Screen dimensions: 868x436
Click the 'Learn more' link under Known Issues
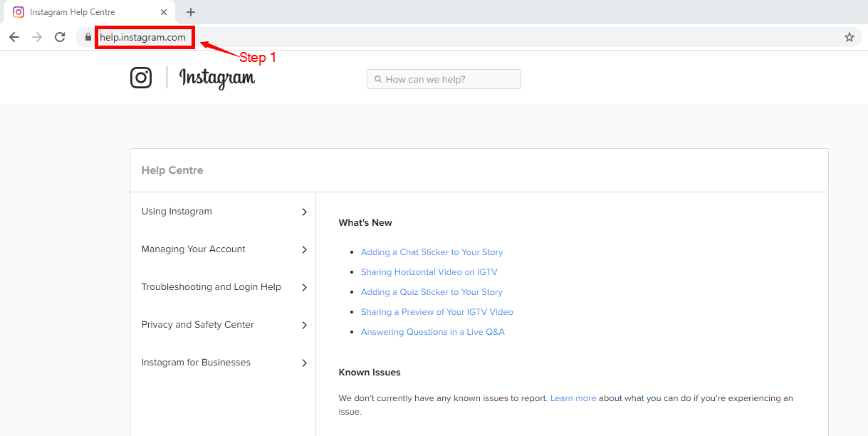pos(573,398)
